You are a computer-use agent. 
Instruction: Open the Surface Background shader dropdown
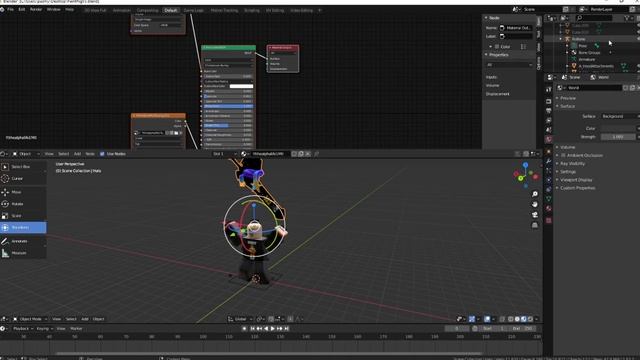pos(620,116)
